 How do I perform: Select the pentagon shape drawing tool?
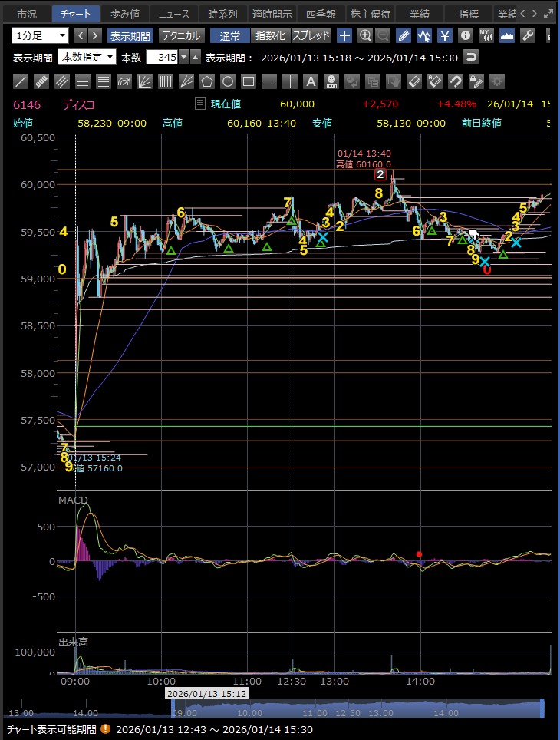pyautogui.click(x=206, y=81)
